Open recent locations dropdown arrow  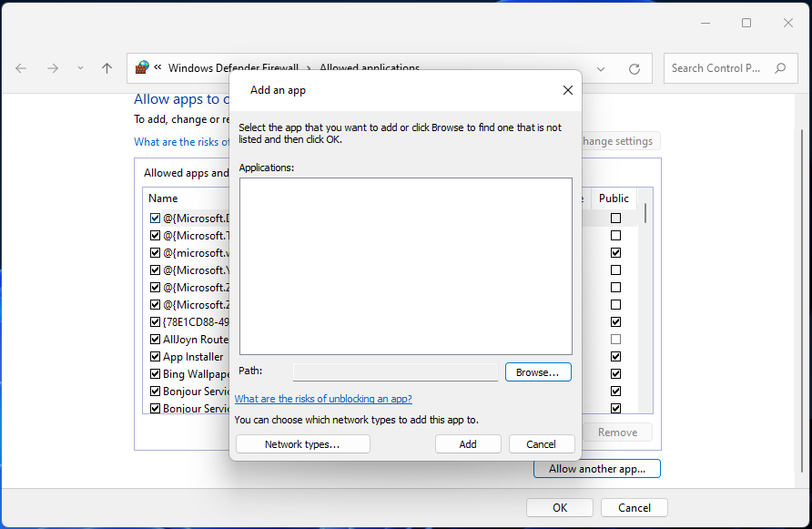[80, 68]
